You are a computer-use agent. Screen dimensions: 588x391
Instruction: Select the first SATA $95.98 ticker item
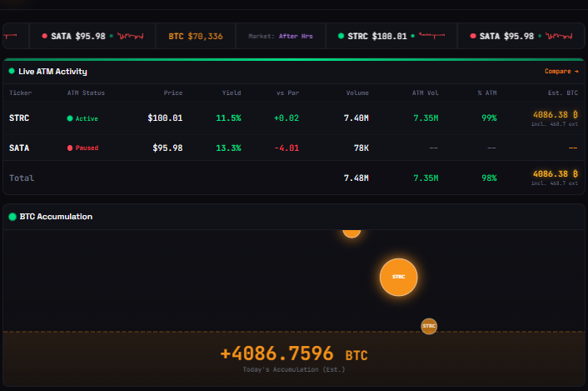[x=92, y=36]
